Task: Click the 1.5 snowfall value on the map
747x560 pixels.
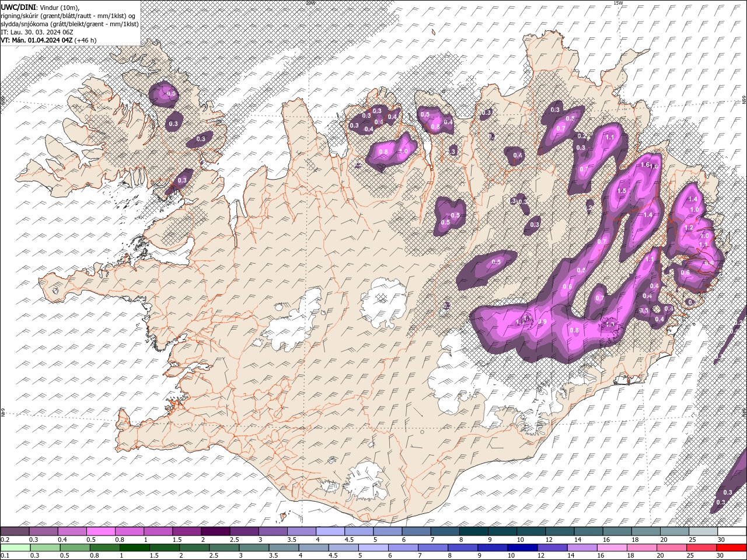Action: click(622, 191)
